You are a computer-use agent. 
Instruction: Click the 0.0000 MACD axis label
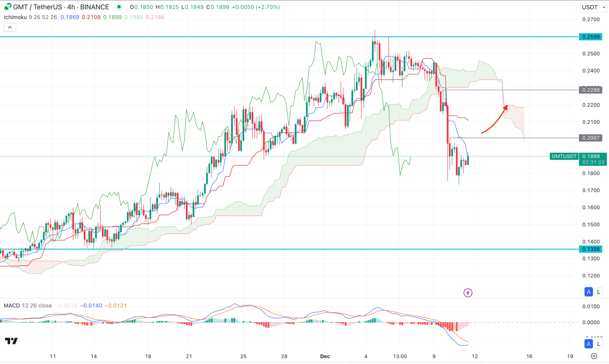click(x=591, y=322)
